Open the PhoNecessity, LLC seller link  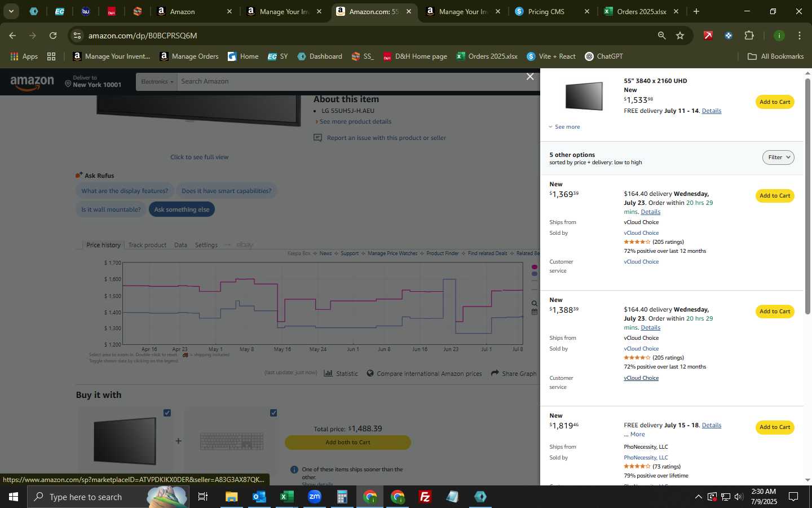tap(646, 458)
